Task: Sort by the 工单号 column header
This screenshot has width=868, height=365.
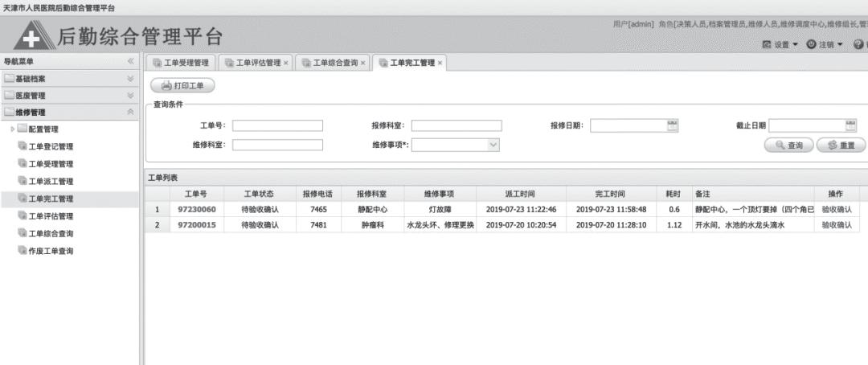Action: pyautogui.click(x=196, y=195)
